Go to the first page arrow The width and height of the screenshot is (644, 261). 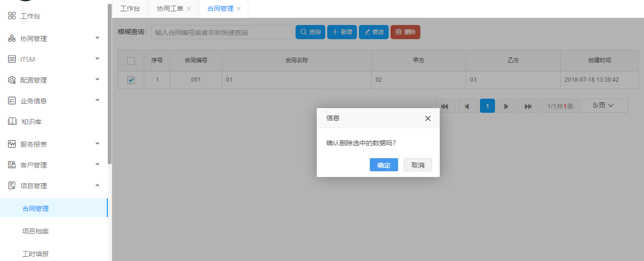click(x=444, y=106)
